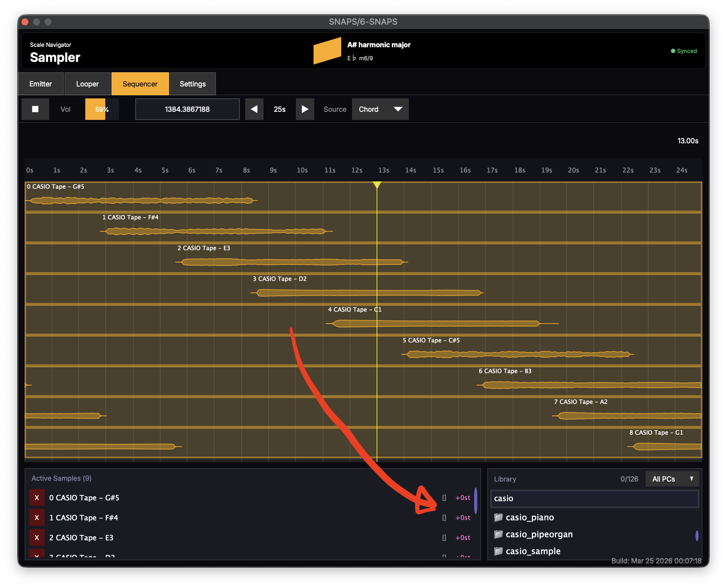This screenshot has width=727, height=588.
Task: Click the Active Samples scrollbar handle
Action: point(476,501)
